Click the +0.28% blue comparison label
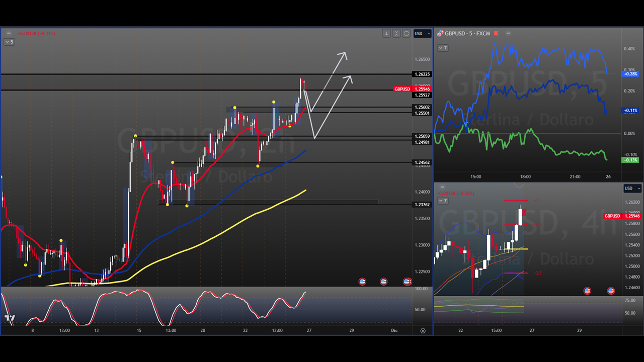 [631, 74]
